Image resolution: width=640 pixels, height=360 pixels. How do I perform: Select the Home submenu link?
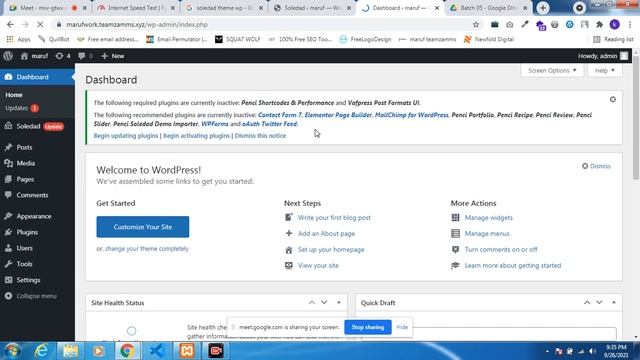point(14,95)
